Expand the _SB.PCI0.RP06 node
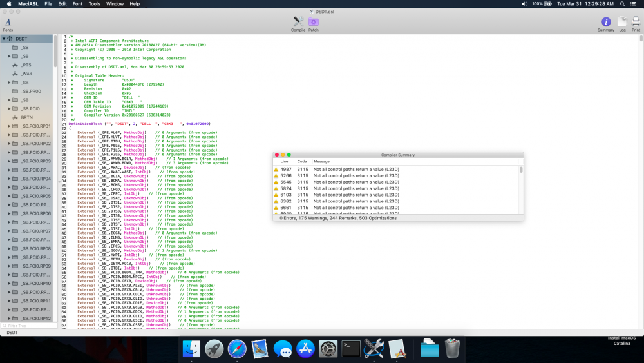Screen dimensions: 644x363 coord(9,213)
